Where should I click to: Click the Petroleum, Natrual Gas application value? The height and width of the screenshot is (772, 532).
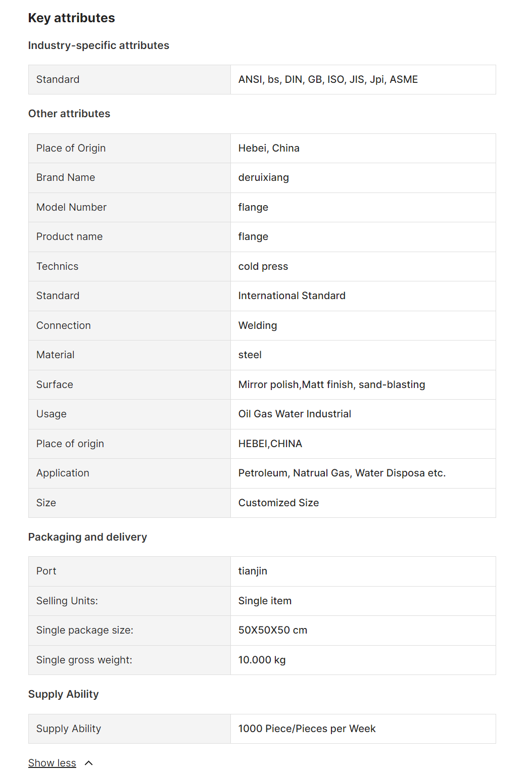[342, 473]
